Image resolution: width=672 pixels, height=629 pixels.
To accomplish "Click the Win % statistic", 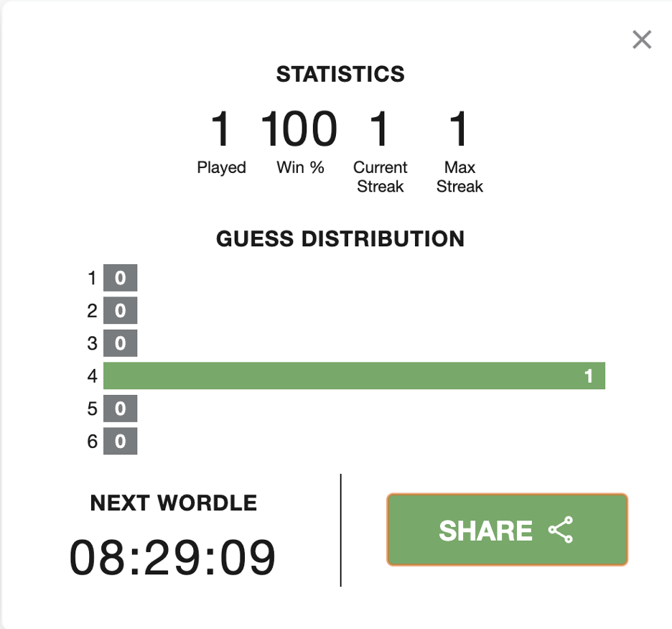I will pos(299,128).
